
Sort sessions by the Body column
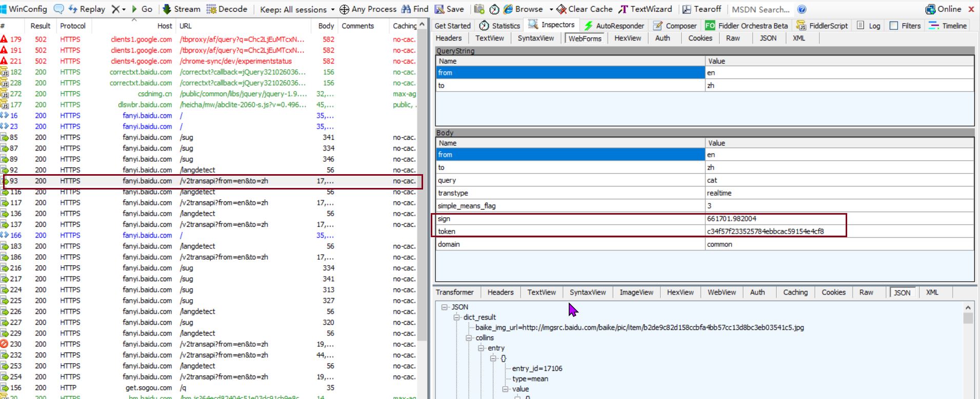click(x=326, y=26)
